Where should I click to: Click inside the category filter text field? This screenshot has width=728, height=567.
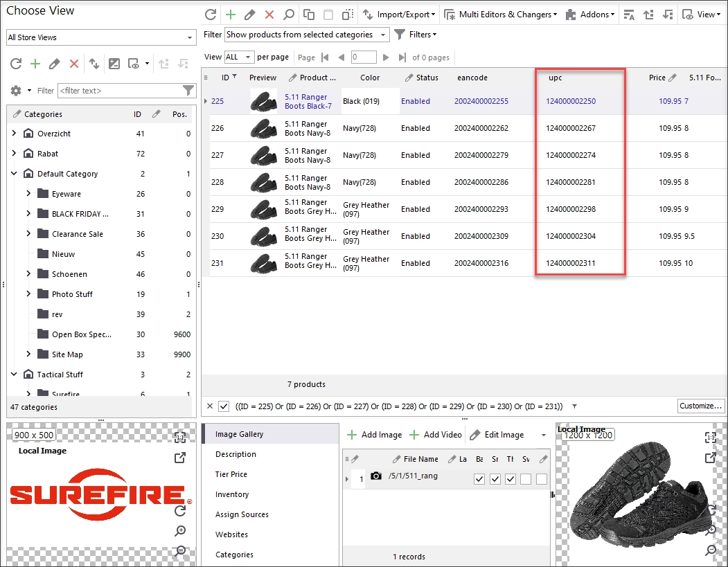tap(121, 91)
